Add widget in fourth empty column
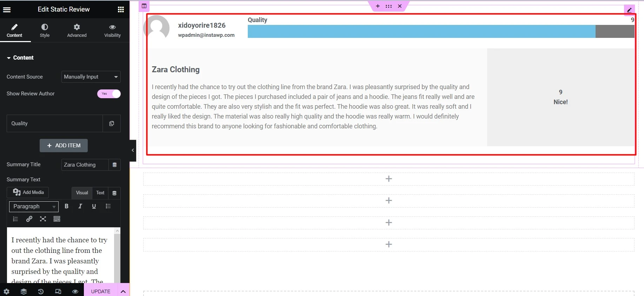 tap(389, 244)
